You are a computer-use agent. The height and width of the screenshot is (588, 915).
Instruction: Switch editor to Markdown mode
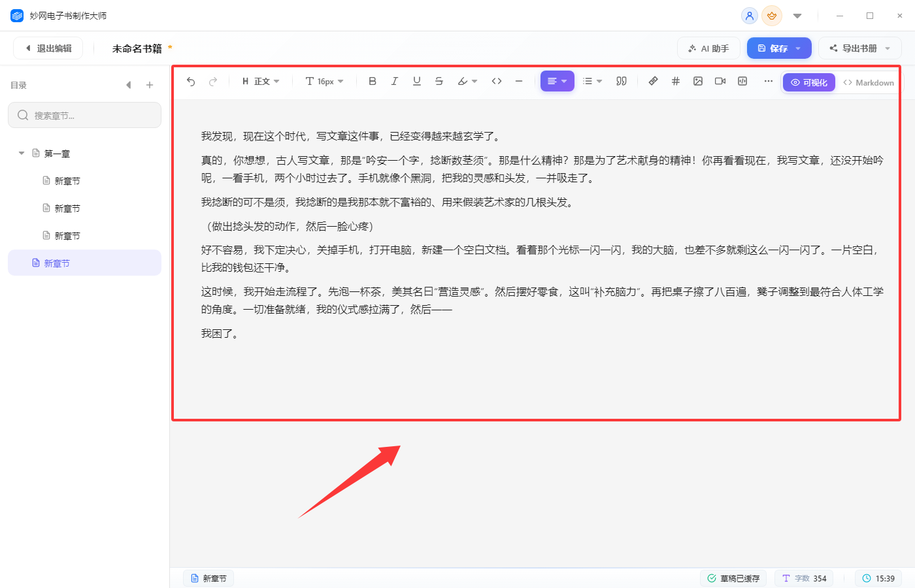tap(869, 83)
